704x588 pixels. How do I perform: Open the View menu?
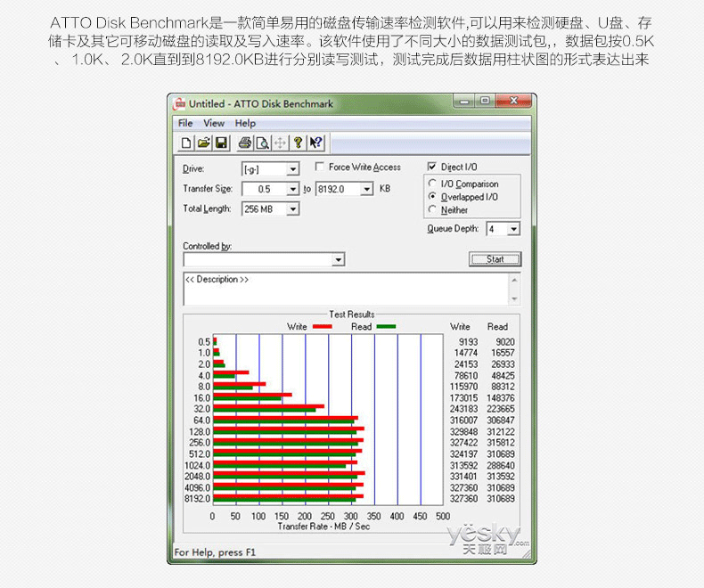214,123
